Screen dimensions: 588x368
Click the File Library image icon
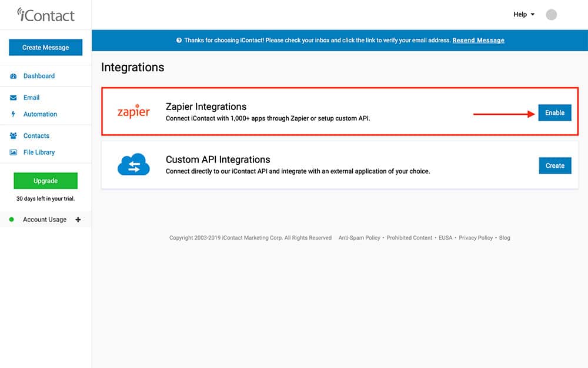[13, 152]
